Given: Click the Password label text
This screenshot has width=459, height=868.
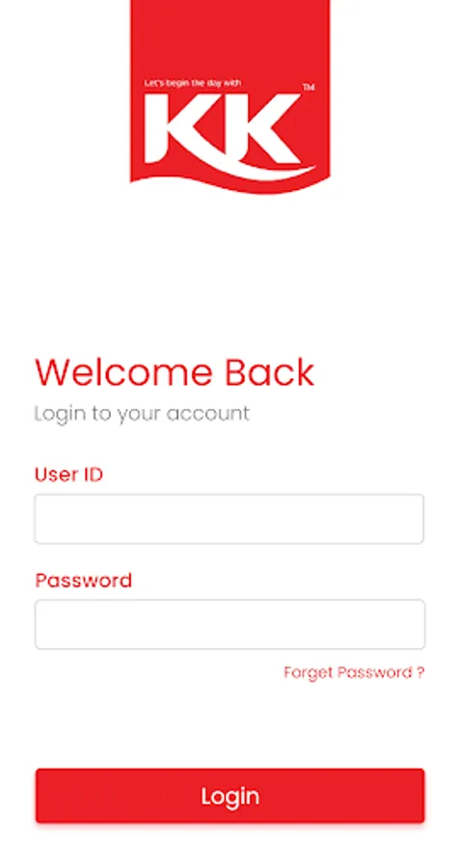Looking at the screenshot, I should 84,581.
